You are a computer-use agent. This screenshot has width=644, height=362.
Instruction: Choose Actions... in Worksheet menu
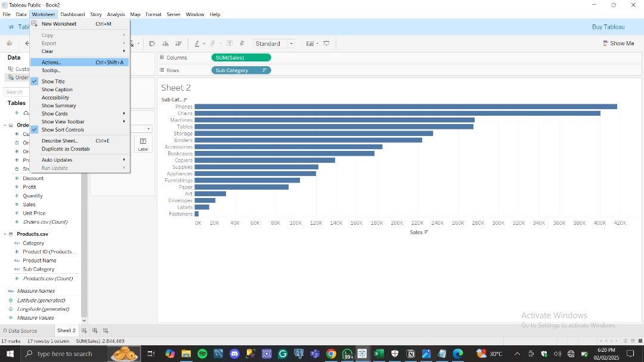[x=80, y=63]
